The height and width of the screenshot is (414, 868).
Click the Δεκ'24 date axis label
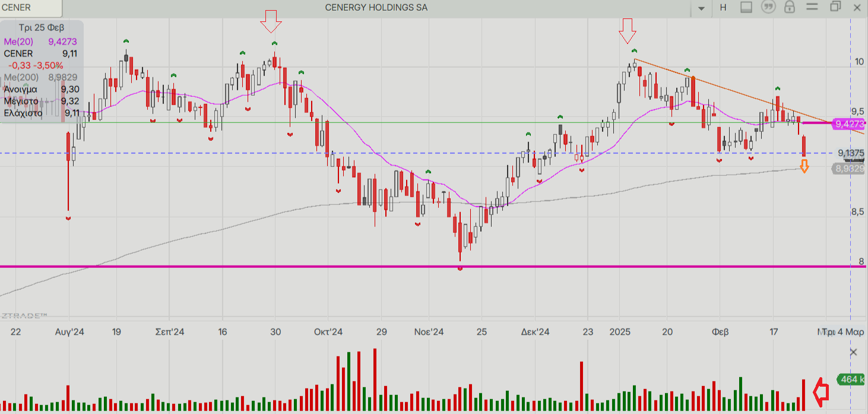point(535,332)
